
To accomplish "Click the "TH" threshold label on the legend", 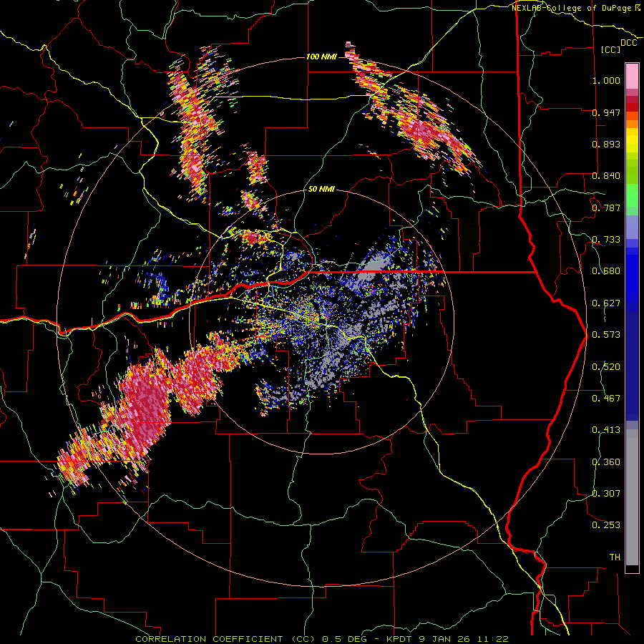I will [615, 557].
